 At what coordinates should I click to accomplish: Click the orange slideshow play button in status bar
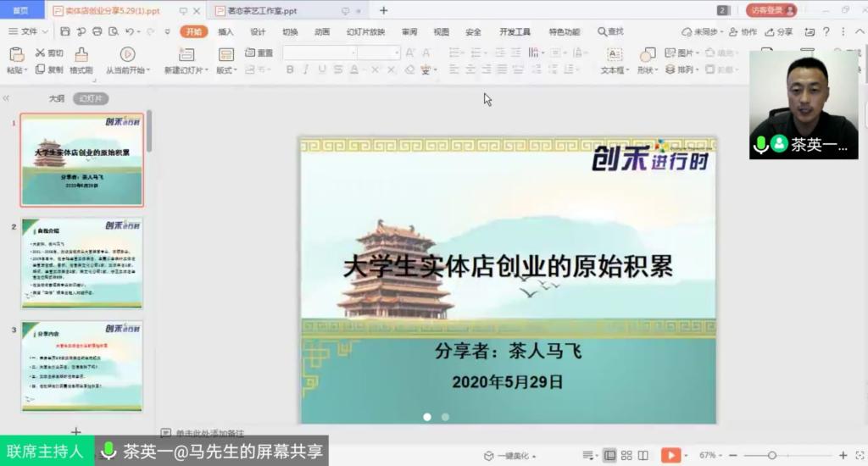coord(670,456)
